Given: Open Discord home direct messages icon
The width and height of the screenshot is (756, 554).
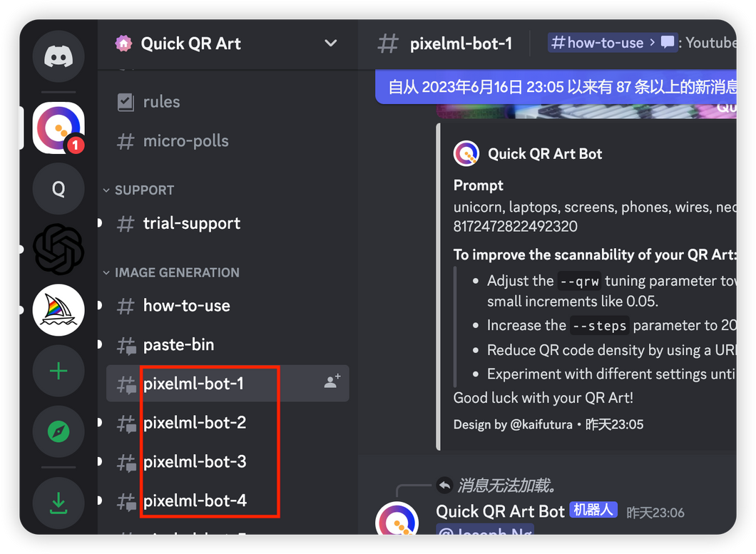Looking at the screenshot, I should pyautogui.click(x=58, y=56).
